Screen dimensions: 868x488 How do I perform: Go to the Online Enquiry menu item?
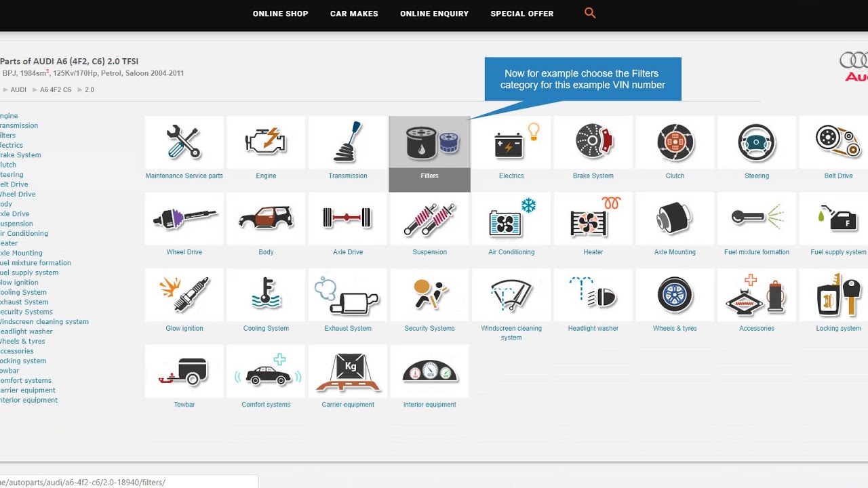coord(434,14)
